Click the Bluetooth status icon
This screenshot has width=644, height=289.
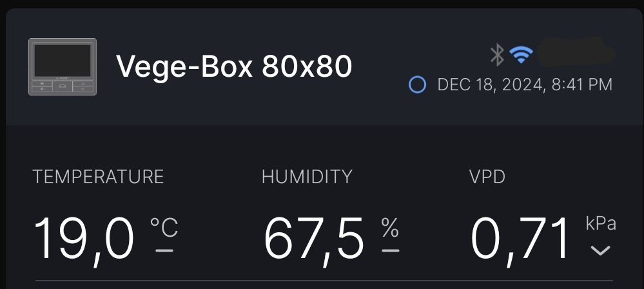(496, 55)
